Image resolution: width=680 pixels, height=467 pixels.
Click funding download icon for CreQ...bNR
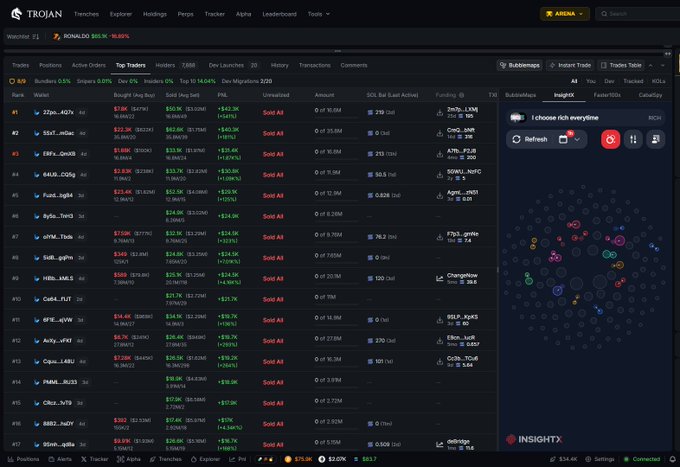point(440,134)
